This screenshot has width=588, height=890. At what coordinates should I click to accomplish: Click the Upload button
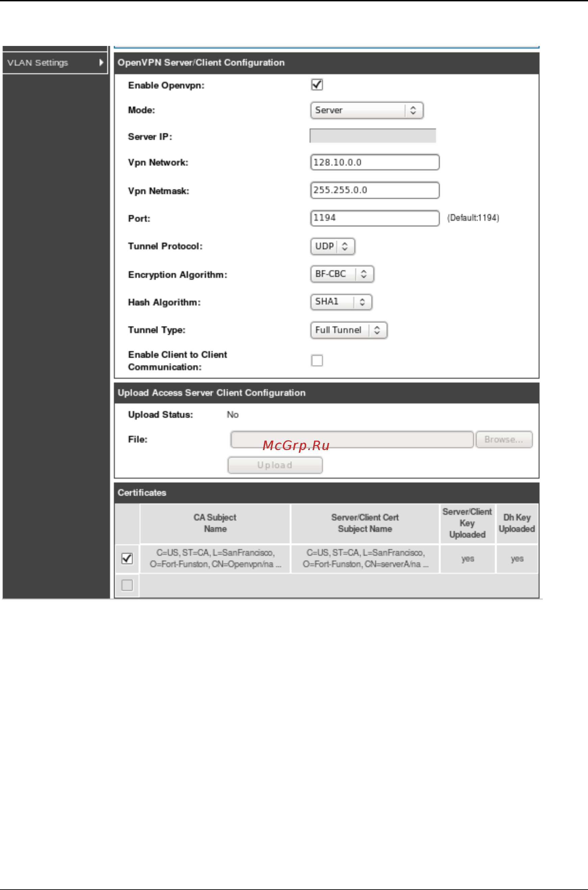click(x=275, y=465)
